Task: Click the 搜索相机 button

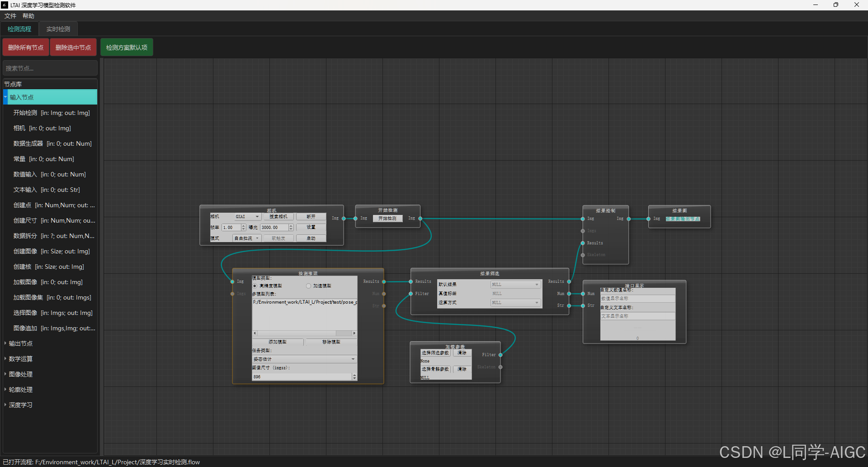Action: coord(278,217)
